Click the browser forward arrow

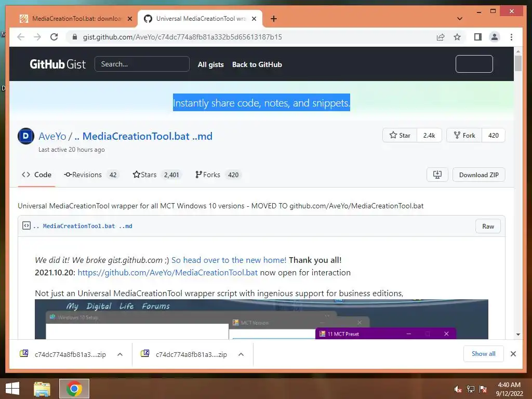37,37
